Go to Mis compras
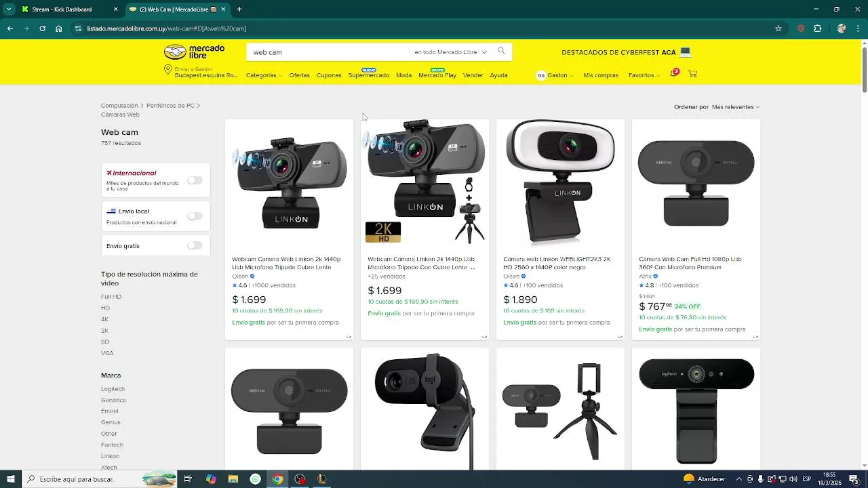Image resolution: width=868 pixels, height=488 pixels. point(601,75)
